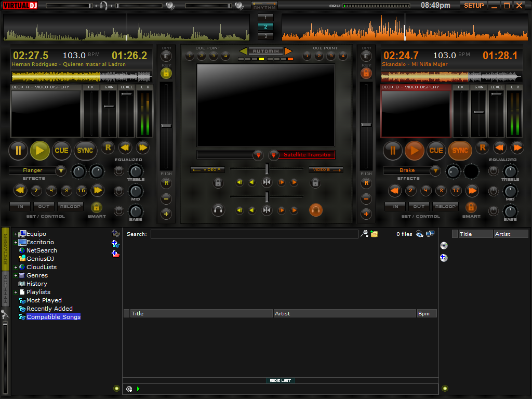Click the search magnifier icon after the search box
This screenshot has height=399, width=532.
point(364,234)
